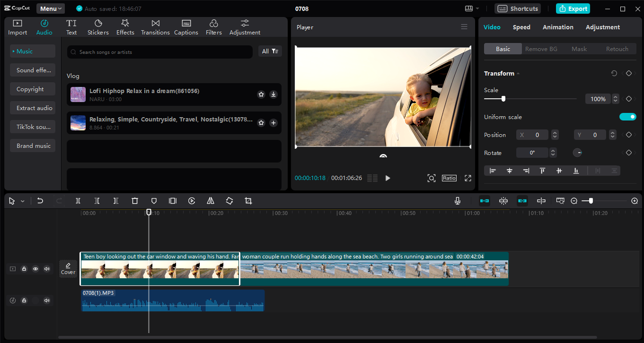
Task: Expand the select tool mode arrow
Action: tap(23, 201)
